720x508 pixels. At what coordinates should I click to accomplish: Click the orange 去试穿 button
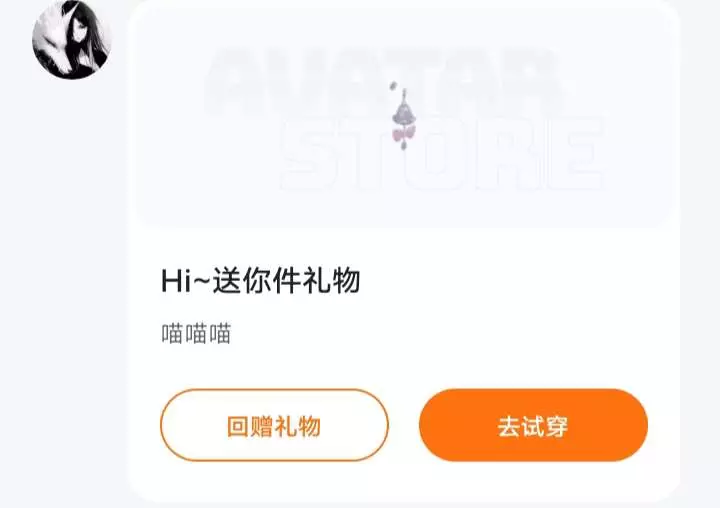point(533,425)
